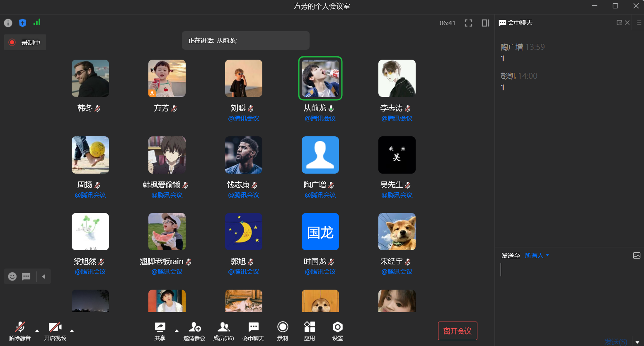Open the Apps icon
This screenshot has width=644, height=346.
coord(310,331)
